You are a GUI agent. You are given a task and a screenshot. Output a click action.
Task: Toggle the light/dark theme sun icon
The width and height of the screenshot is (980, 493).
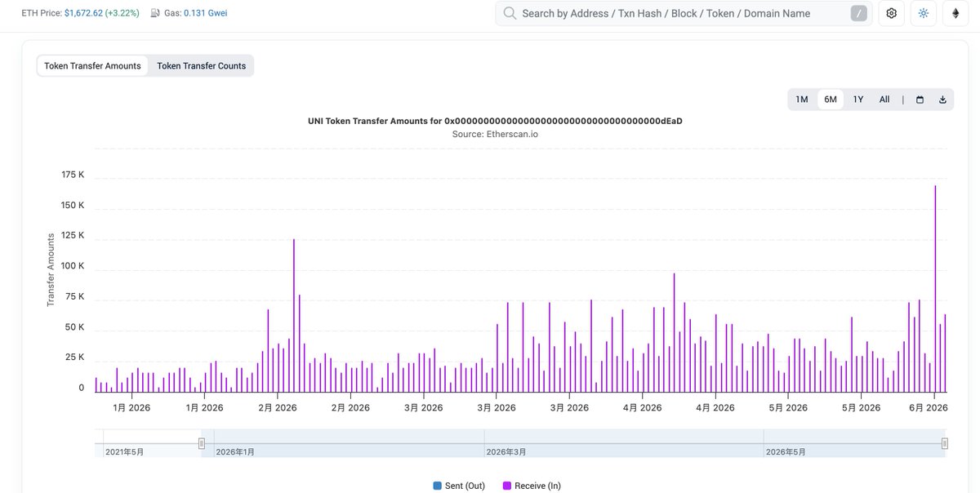(x=924, y=13)
